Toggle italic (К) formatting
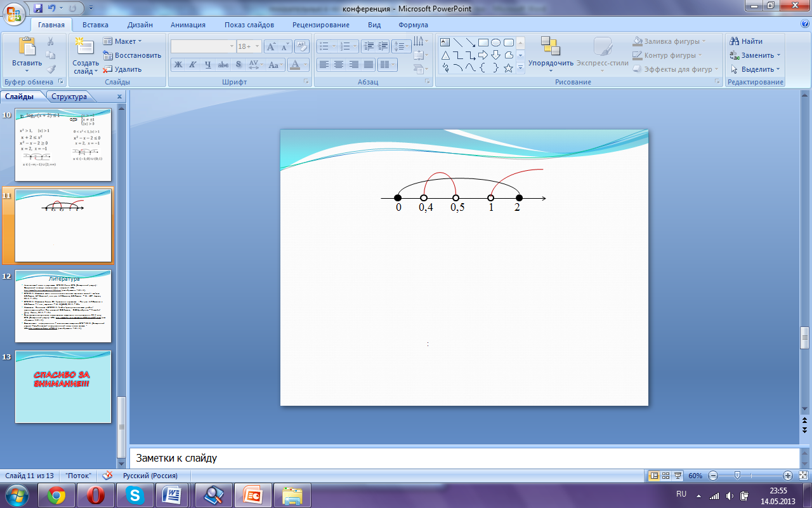 click(x=193, y=65)
